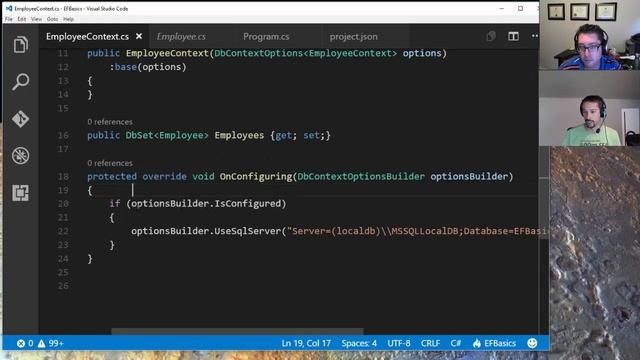Image resolution: width=640 pixels, height=360 pixels.
Task: Click the EmployeeContext constructor name on line 11
Action: 167,53
